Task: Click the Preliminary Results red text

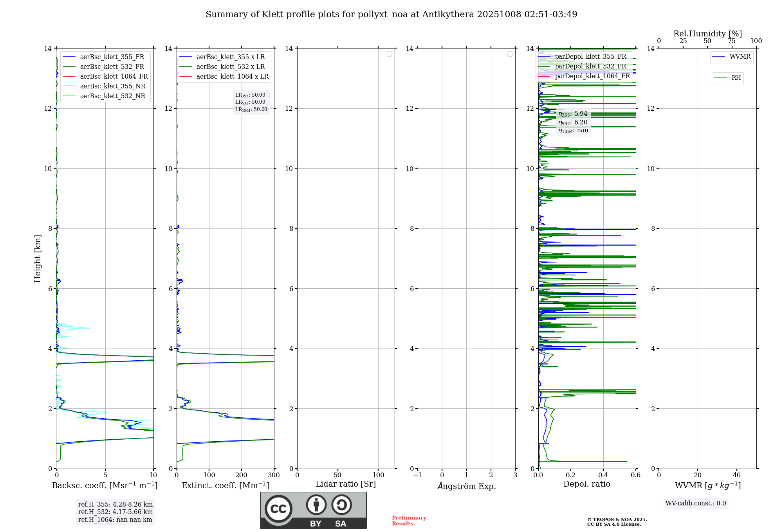Action: 409,520
